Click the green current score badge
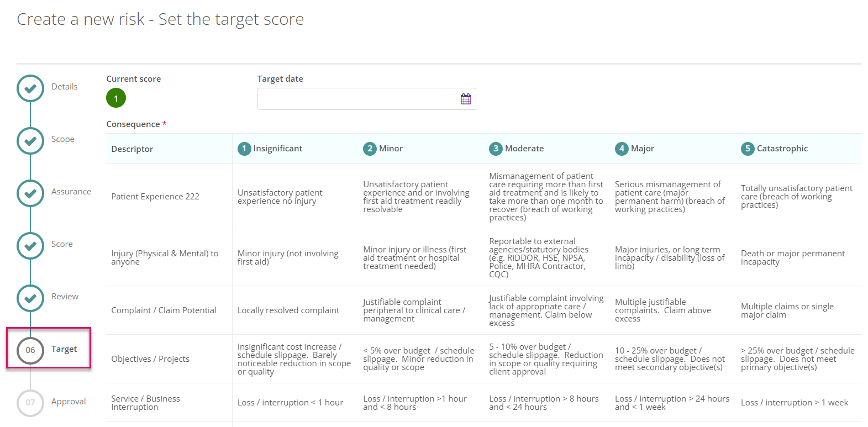Screen dimensions: 868x427 [116, 98]
